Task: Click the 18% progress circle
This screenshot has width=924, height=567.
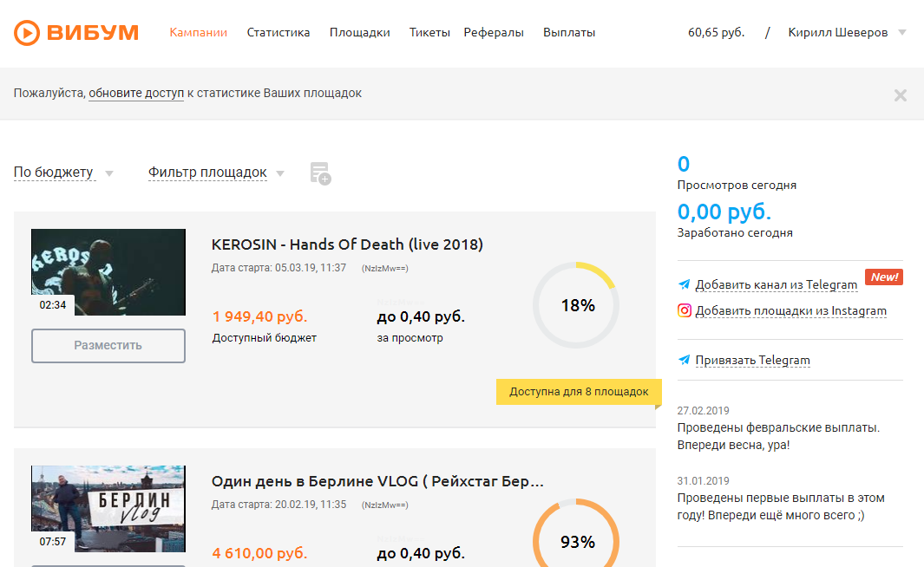Action: coord(576,305)
